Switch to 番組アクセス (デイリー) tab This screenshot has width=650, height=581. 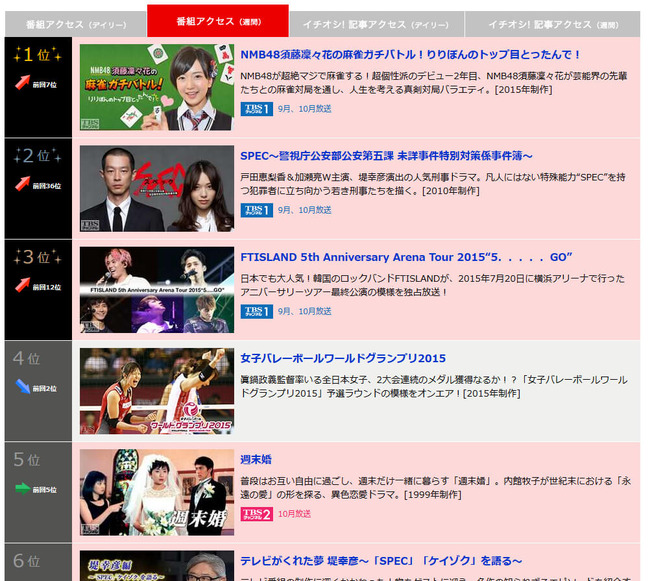pyautogui.click(x=75, y=24)
